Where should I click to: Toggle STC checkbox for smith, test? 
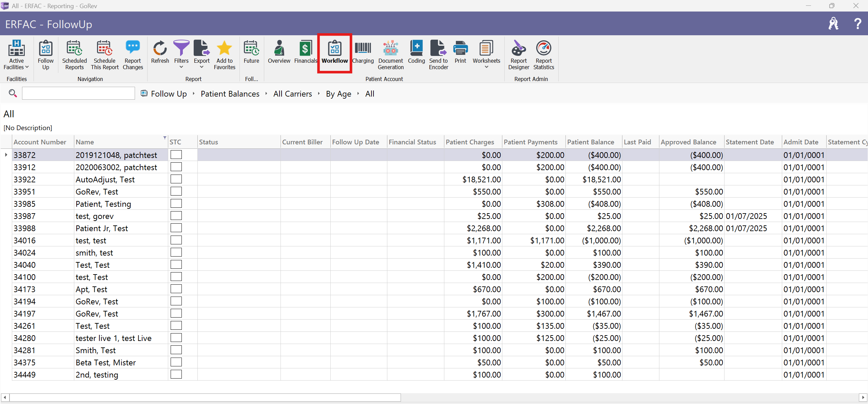(176, 252)
